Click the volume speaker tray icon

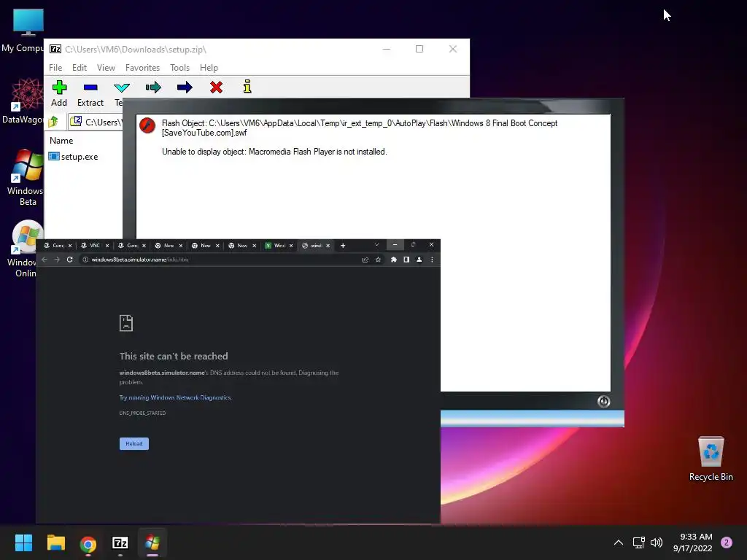pyautogui.click(x=657, y=542)
